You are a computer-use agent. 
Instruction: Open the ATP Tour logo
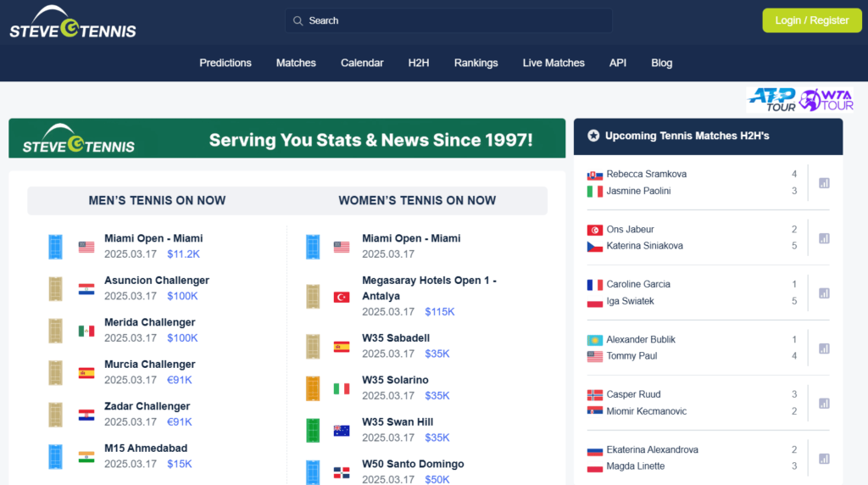click(771, 100)
